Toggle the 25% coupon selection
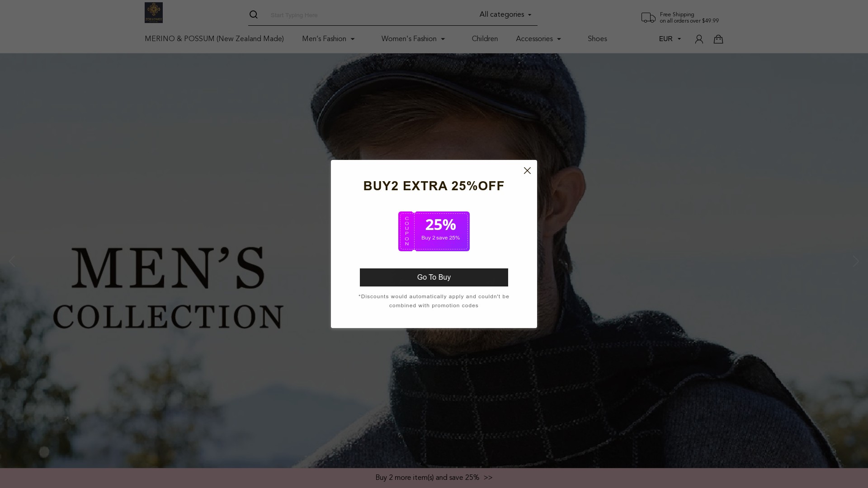 pos(434,231)
